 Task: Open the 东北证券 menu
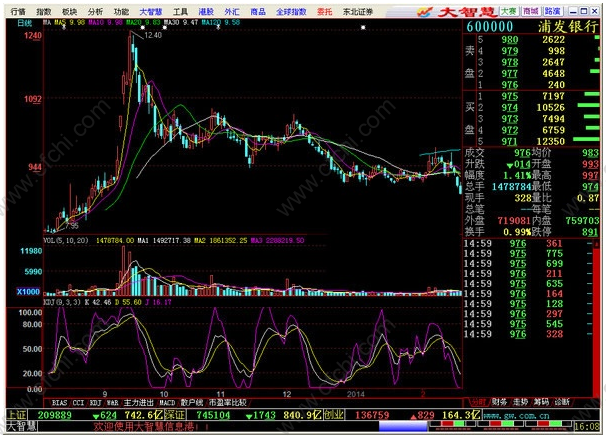point(358,12)
